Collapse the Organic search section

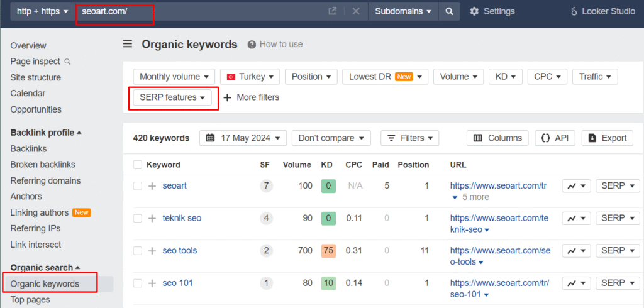coord(45,268)
